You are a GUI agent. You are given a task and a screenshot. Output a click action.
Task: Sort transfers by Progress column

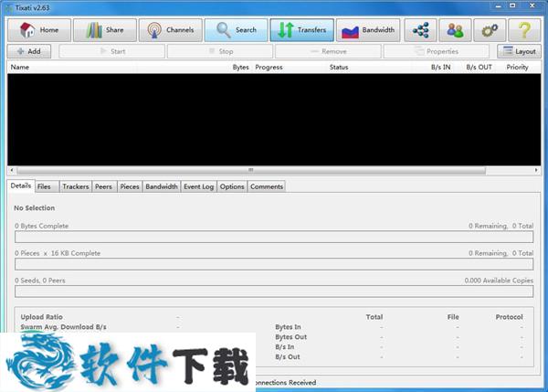[269, 67]
